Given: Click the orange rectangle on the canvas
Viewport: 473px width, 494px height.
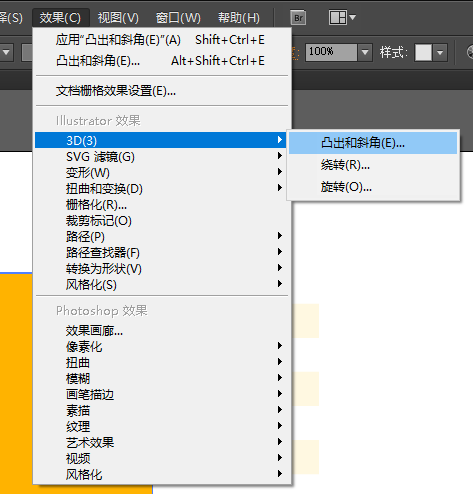Looking at the screenshot, I should [x=16, y=383].
